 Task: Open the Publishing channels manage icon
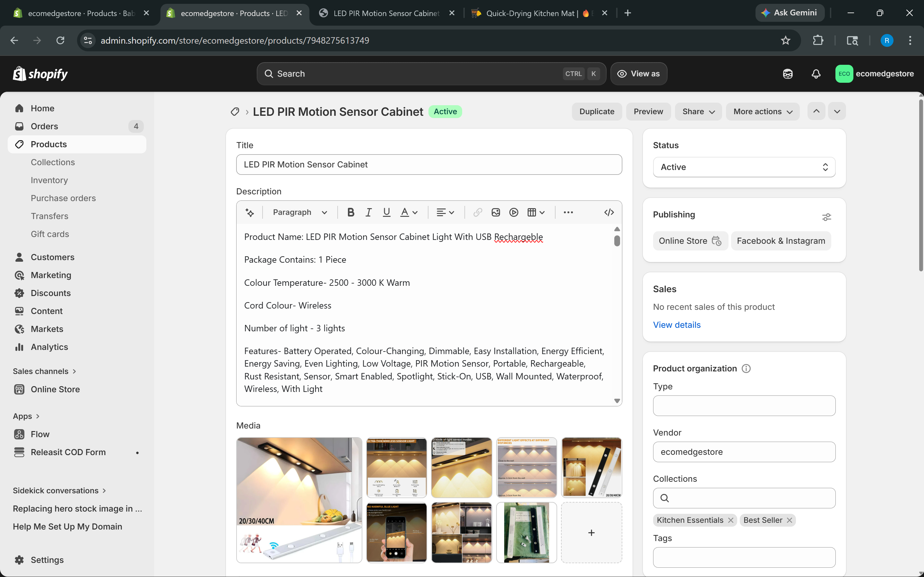pyautogui.click(x=827, y=217)
